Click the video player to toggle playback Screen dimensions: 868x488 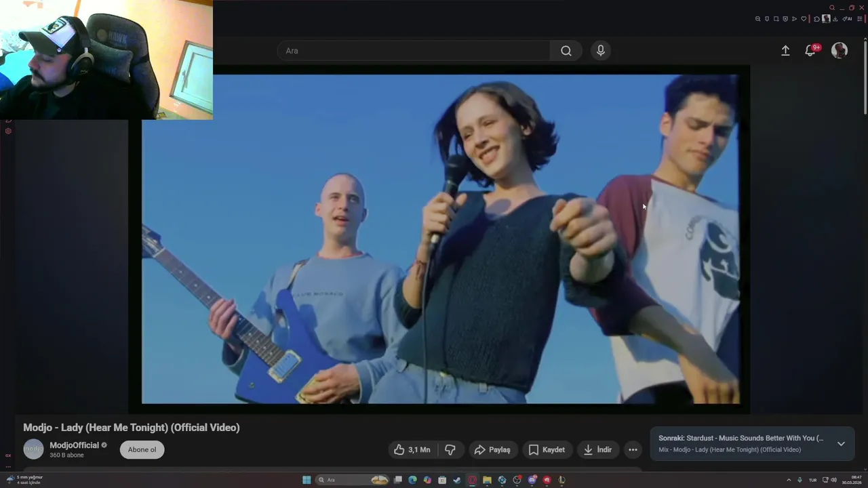pyautogui.click(x=441, y=239)
